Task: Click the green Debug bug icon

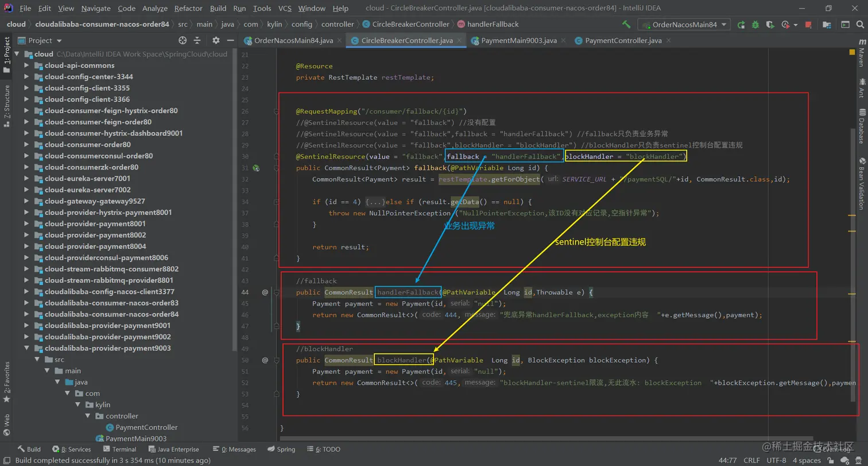Action: point(755,25)
